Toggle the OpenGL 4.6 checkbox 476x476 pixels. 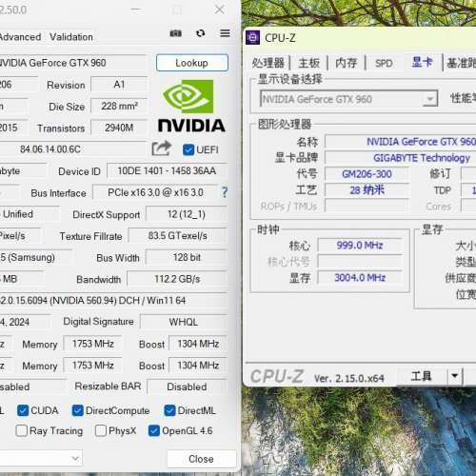154,430
